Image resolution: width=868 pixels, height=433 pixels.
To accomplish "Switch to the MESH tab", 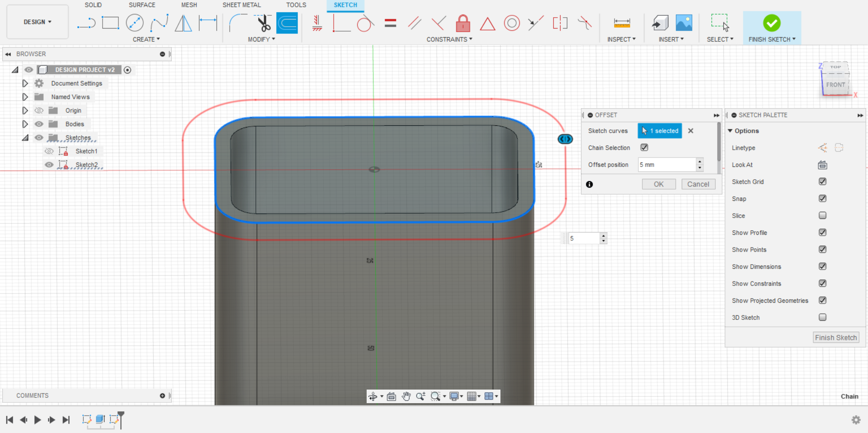I will pos(189,5).
